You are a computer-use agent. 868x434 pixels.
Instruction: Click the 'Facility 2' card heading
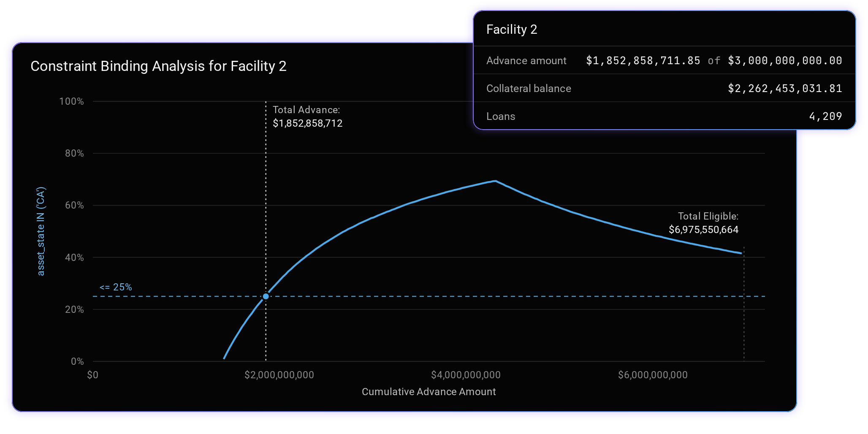pos(512,30)
